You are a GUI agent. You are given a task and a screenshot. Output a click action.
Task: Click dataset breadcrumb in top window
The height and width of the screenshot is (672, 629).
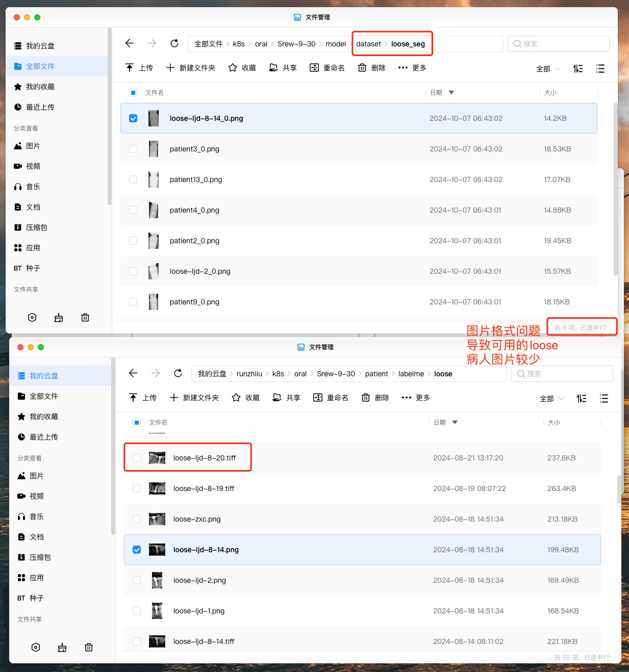pyautogui.click(x=368, y=44)
